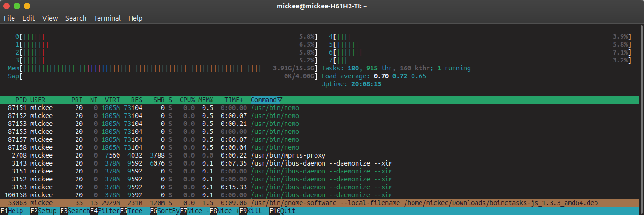644x215 pixels.
Task: Click the F5 Tree view button
Action: (131, 211)
